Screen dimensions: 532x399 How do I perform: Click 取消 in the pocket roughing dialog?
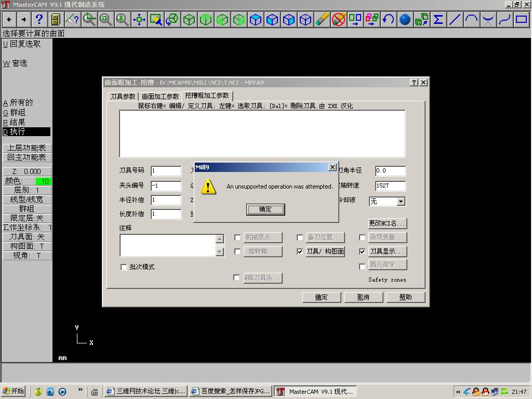tap(363, 297)
